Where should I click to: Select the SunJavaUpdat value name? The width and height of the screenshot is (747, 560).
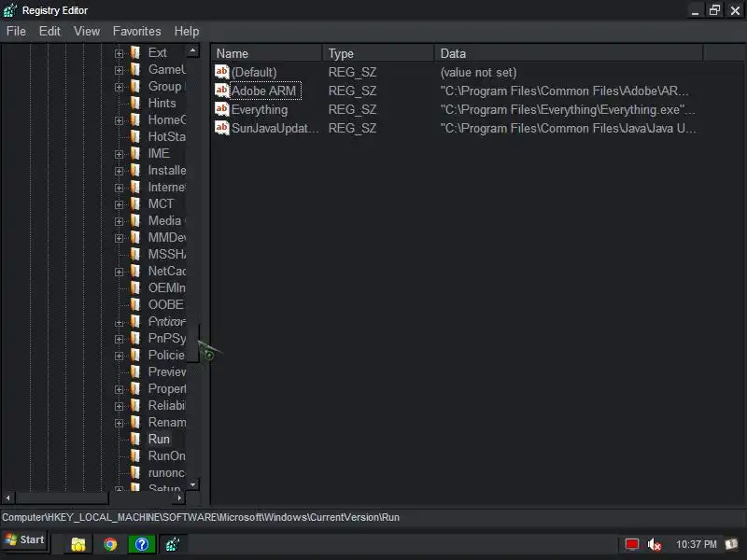point(275,129)
